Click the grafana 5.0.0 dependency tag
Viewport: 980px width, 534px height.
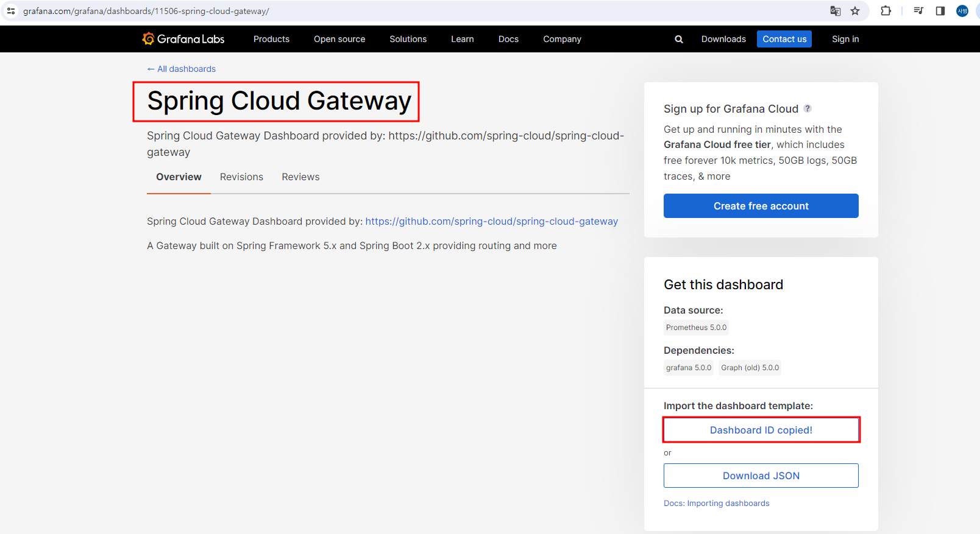[689, 368]
